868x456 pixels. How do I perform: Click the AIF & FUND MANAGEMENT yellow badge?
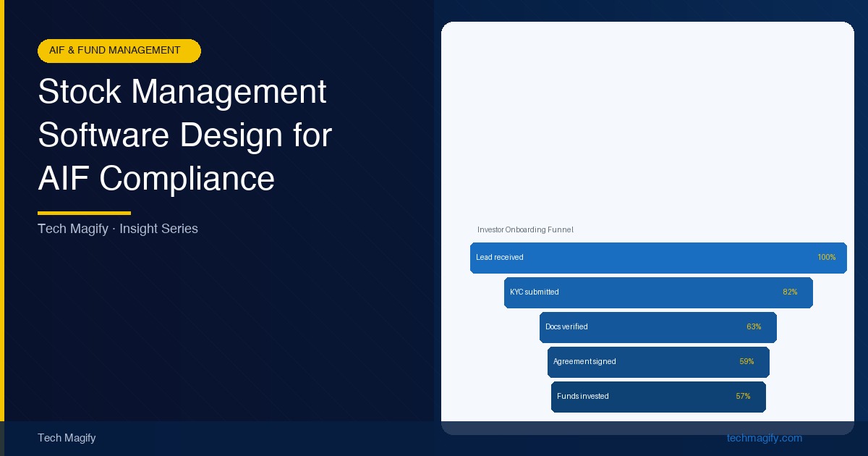(x=119, y=51)
